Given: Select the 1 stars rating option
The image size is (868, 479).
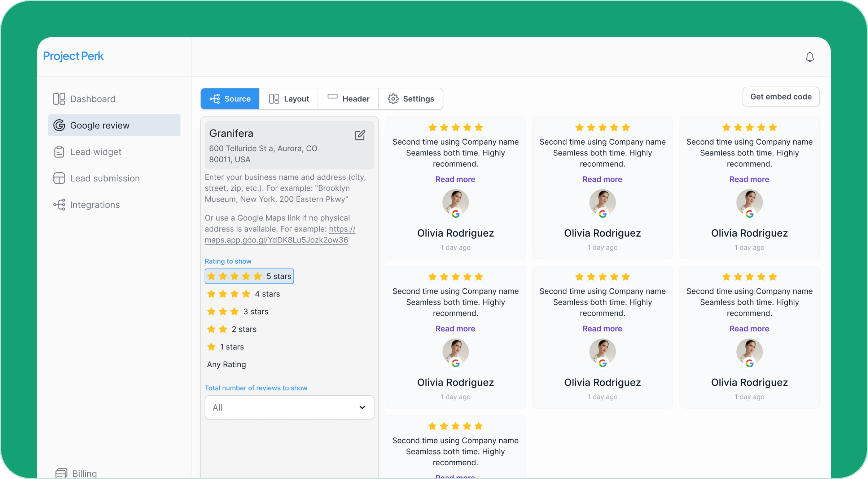Looking at the screenshot, I should pos(225,347).
